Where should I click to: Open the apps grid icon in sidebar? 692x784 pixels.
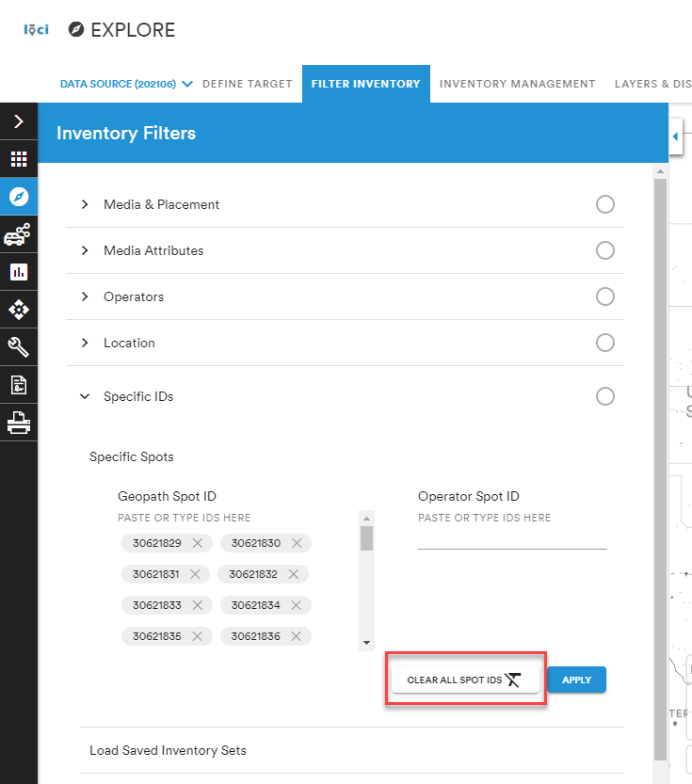(19, 159)
